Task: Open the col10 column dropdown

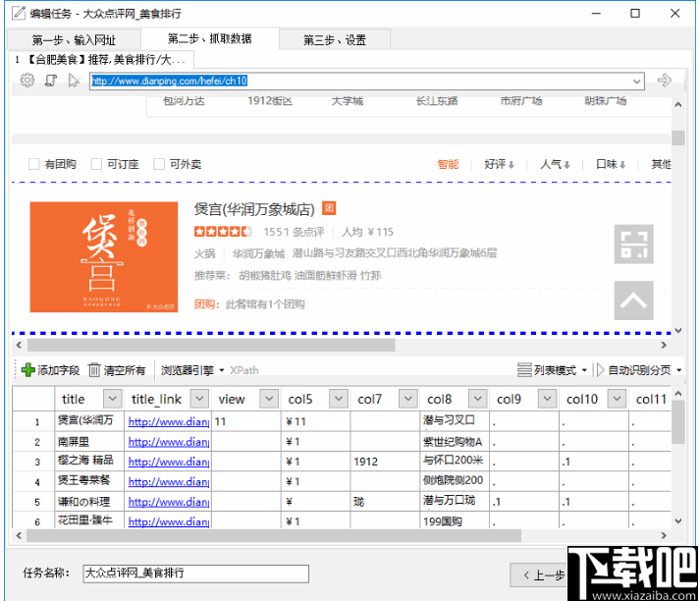Action: tap(617, 399)
